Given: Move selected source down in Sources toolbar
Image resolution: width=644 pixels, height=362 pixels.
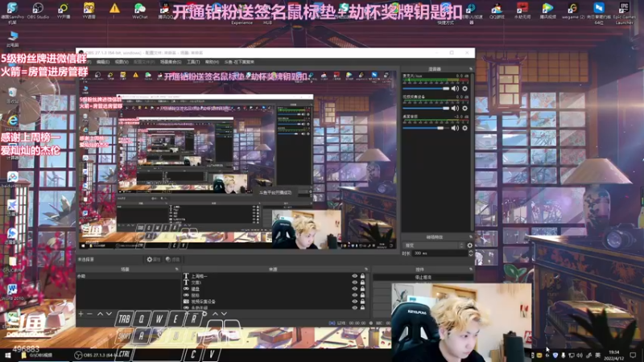Looking at the screenshot, I should click(x=224, y=314).
